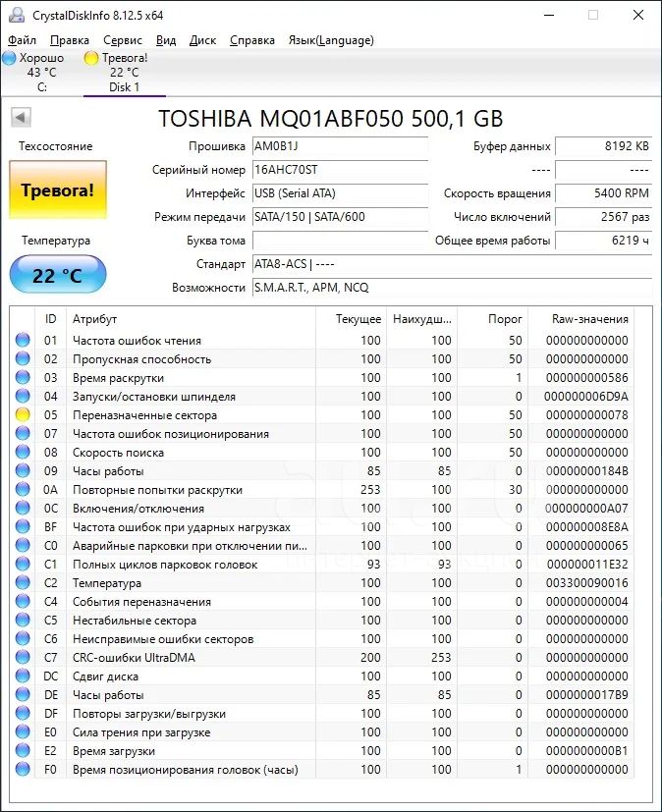Click the Интерфейс field USB (Serial ATA)
662x812 pixels.
(340, 193)
